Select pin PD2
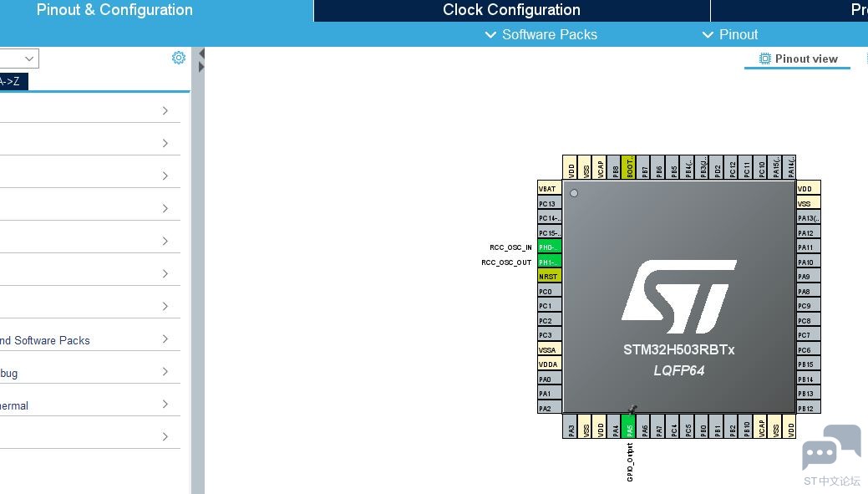Screen dimensions: 868x494 click(718, 166)
